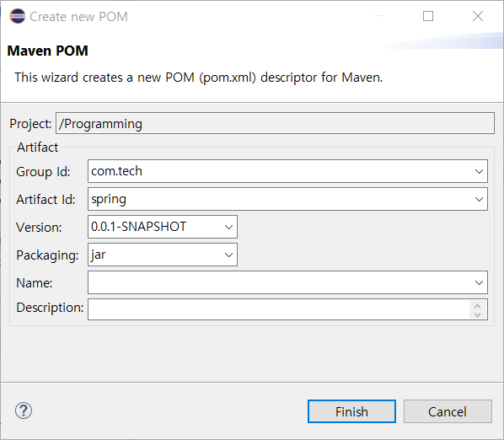This screenshot has width=504, height=440.
Task: Click the 'Project:' label
Action: point(30,124)
